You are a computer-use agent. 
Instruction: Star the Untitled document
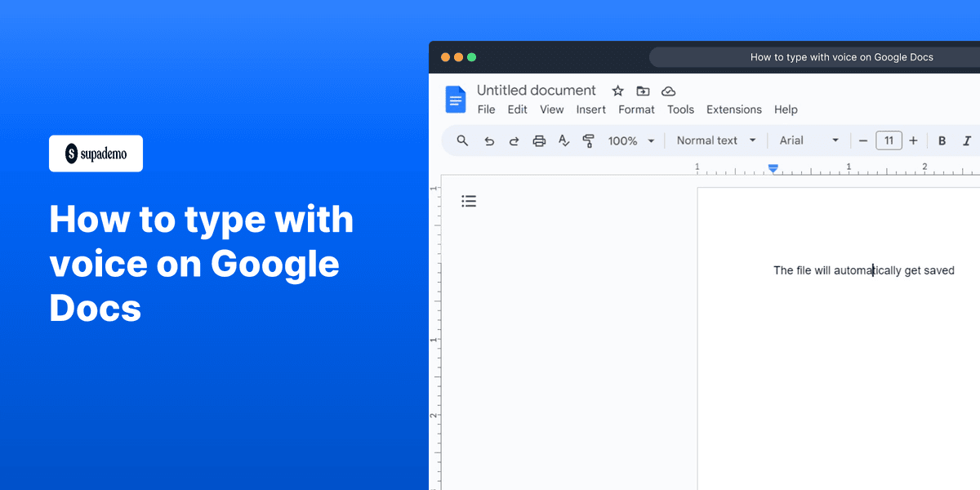pos(617,91)
